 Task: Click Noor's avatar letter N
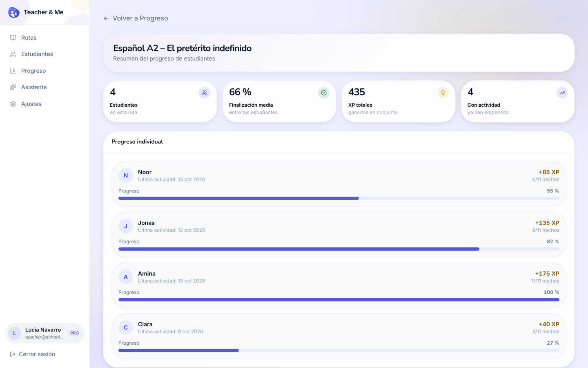tap(126, 175)
